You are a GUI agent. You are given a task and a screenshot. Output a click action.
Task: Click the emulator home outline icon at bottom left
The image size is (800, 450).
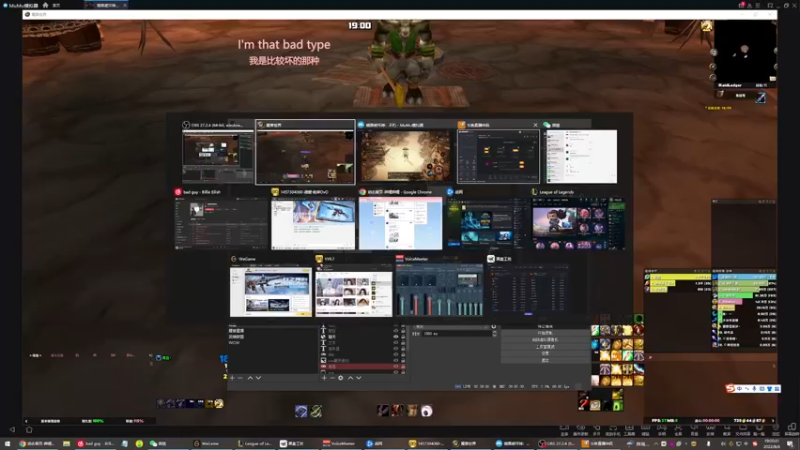pos(29,430)
